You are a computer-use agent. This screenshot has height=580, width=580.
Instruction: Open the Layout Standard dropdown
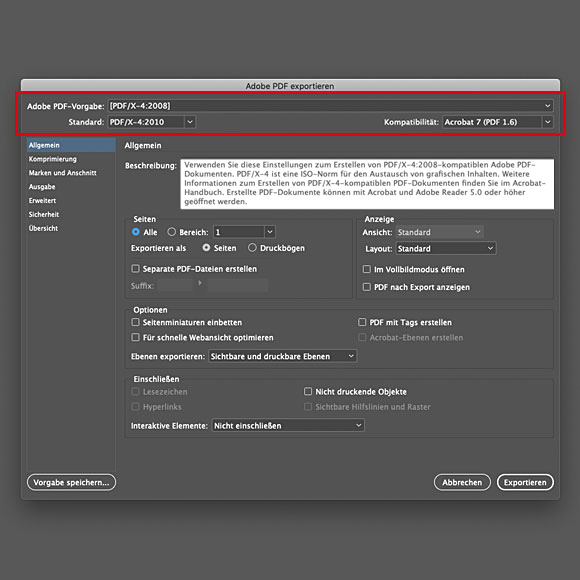(x=446, y=248)
